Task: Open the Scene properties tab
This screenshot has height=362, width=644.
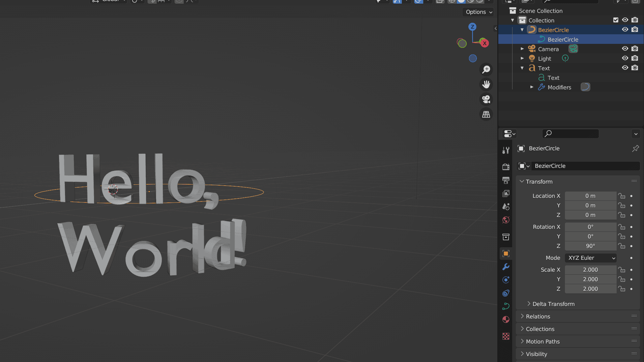Action: pyautogui.click(x=506, y=206)
